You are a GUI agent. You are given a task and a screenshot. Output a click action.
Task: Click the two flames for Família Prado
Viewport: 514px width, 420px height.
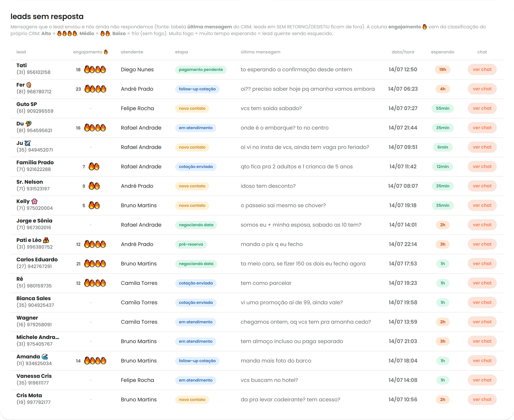coord(94,167)
